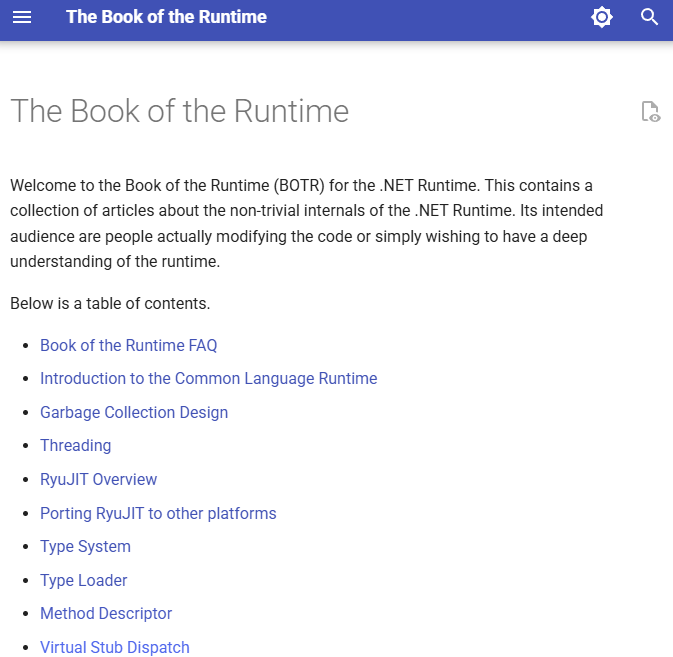Screen dimensions: 673x657
Task: Open the Type Loader article
Action: [x=83, y=580]
